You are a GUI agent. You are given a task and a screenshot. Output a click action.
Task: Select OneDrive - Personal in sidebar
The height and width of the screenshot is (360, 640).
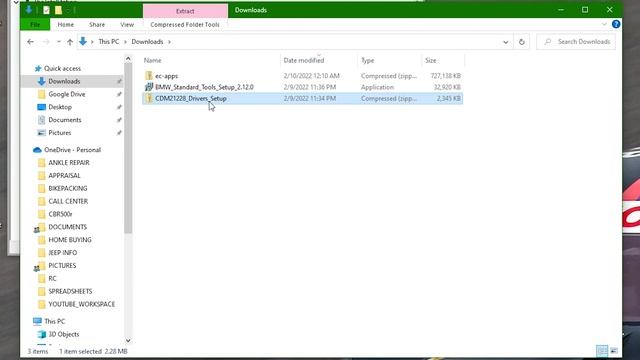(72, 150)
